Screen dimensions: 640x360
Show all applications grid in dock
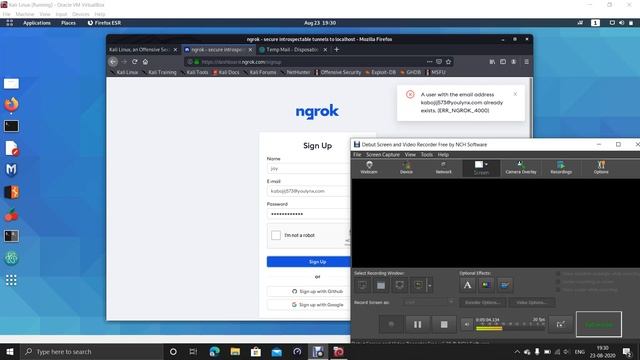(x=11, y=280)
